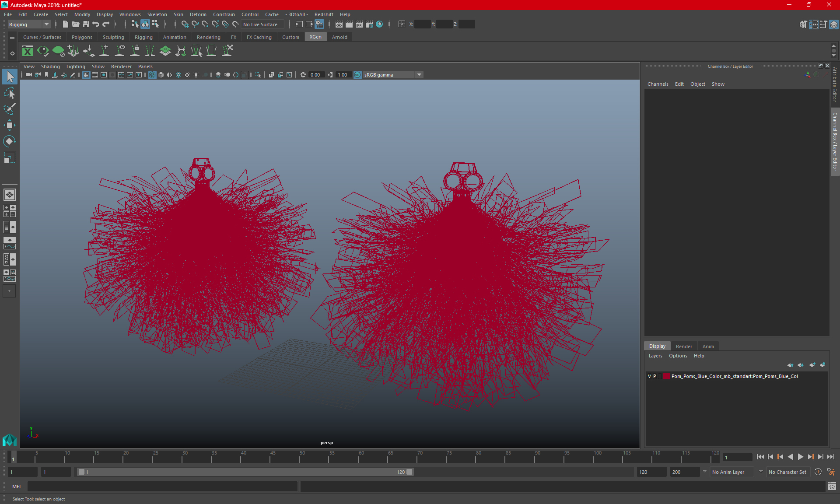
Task: Save scene with floppy disk icon
Action: click(86, 24)
